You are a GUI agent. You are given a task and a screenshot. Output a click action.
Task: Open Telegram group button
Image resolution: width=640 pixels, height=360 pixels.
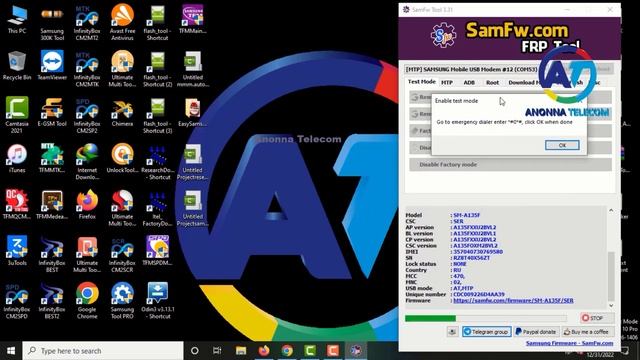pos(486,332)
